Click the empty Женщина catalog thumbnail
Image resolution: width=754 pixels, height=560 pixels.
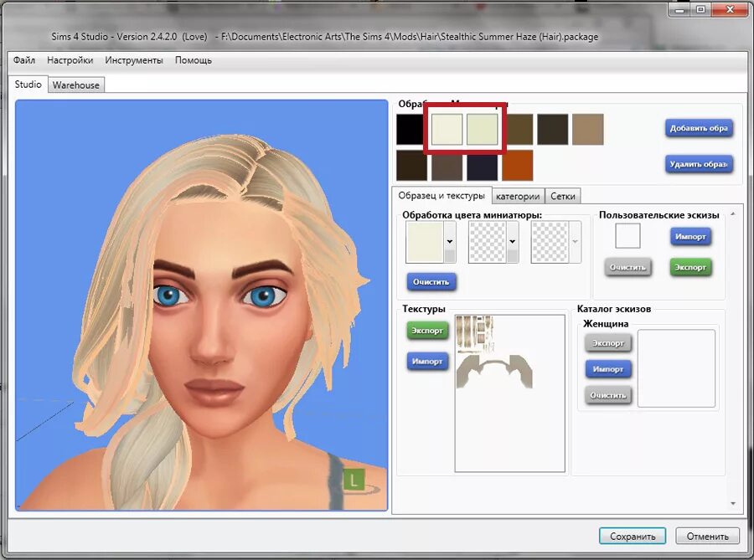click(676, 368)
